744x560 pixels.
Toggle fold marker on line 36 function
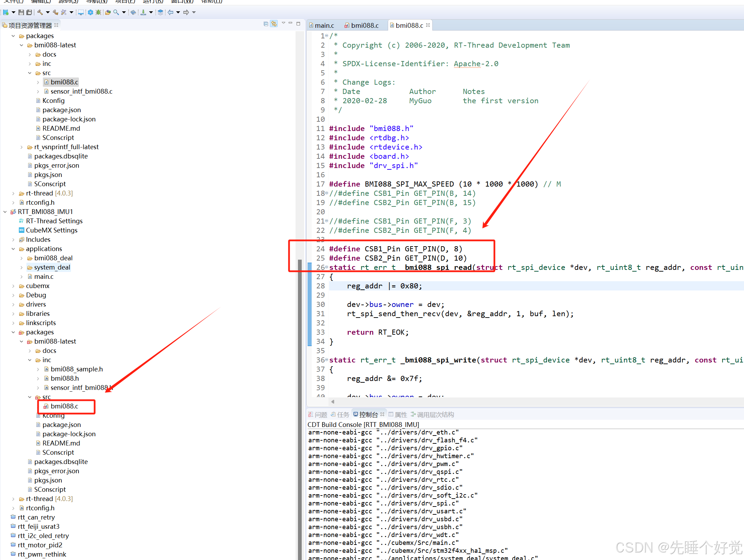[327, 360]
